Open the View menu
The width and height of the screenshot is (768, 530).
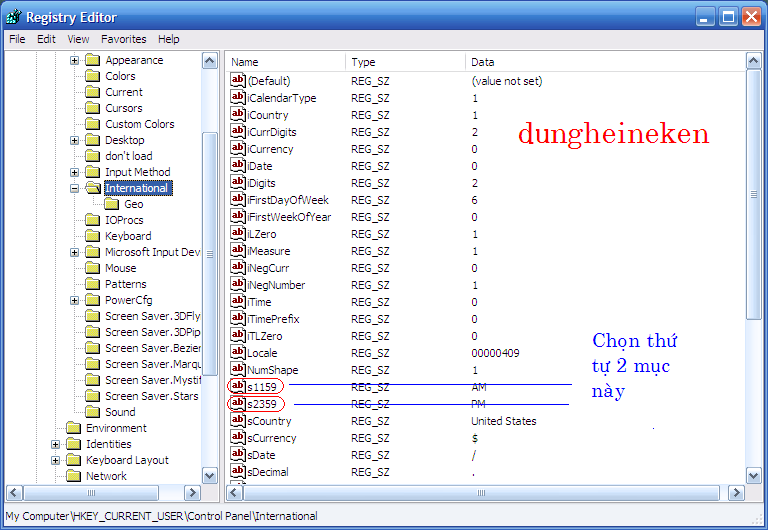click(78, 39)
